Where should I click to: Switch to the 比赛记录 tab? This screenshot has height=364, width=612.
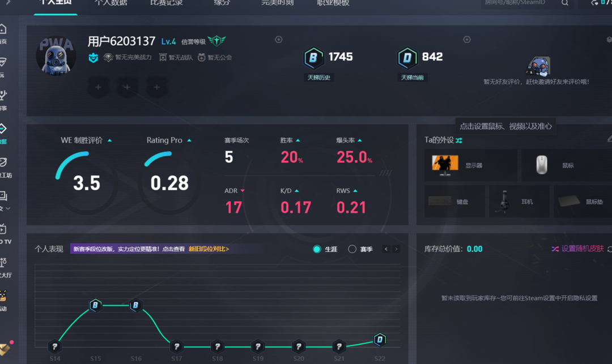click(x=166, y=3)
